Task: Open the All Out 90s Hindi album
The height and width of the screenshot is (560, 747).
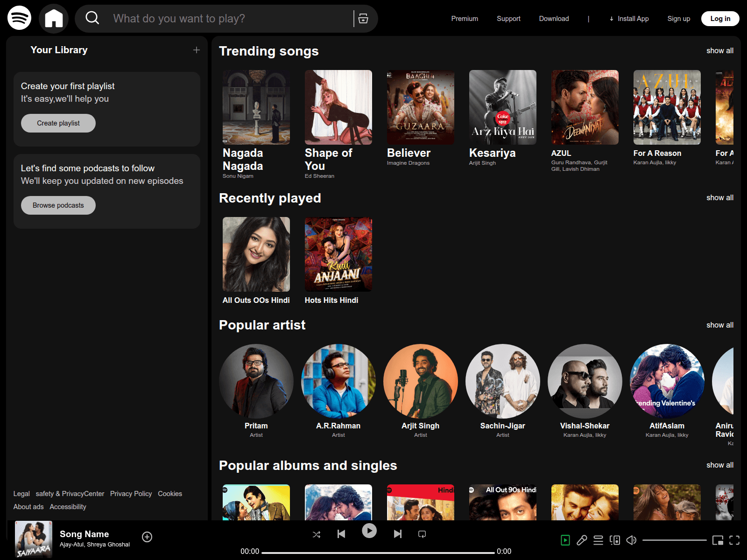Action: 503,502
